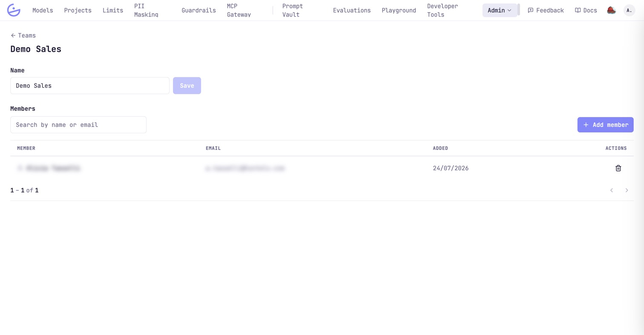Viewport: 644px width, 335px height.
Task: Click the Member column header
Action: tap(26, 148)
